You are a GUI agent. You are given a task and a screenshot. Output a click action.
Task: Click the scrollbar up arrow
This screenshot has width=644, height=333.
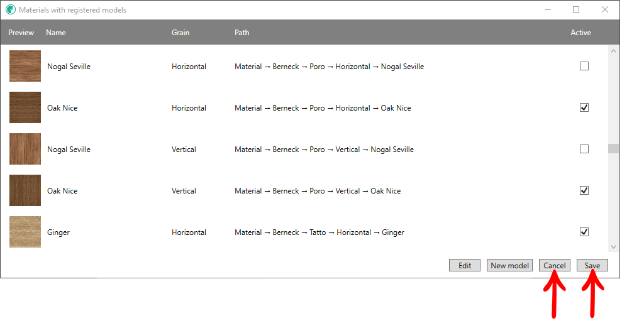click(x=613, y=52)
